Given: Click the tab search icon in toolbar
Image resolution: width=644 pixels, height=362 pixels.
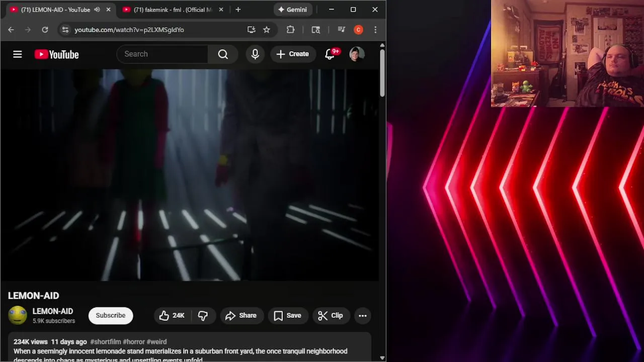Looking at the screenshot, I should 316,30.
